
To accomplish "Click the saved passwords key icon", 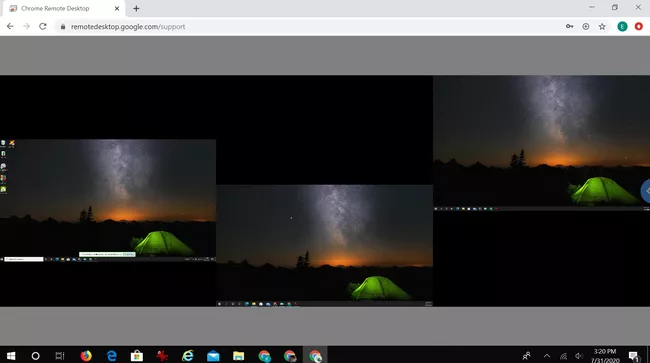I will click(570, 27).
